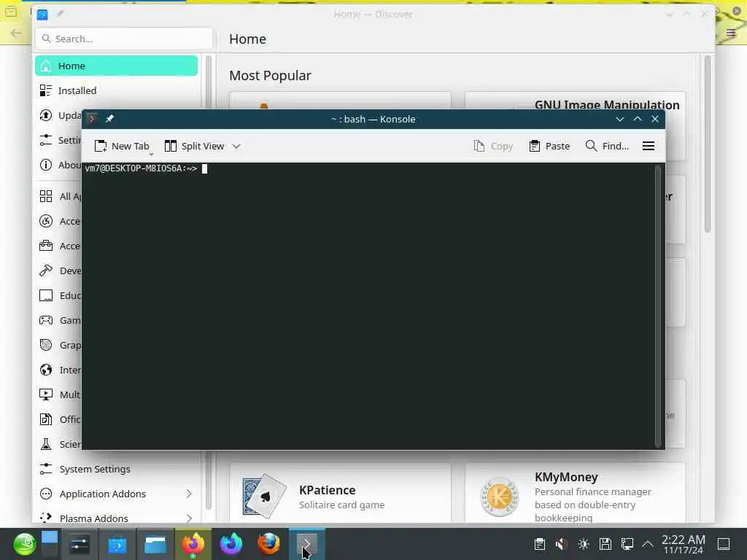747x560 pixels.
Task: Click the Internet globe icon in Discover
Action: [46, 370]
